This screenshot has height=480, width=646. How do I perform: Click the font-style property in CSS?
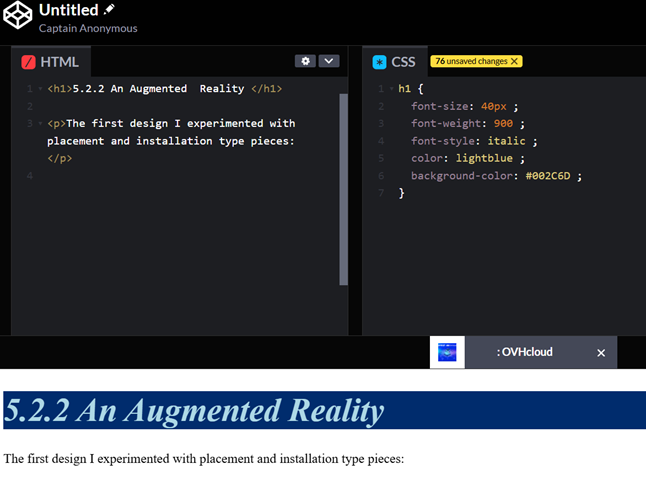pyautogui.click(x=443, y=141)
